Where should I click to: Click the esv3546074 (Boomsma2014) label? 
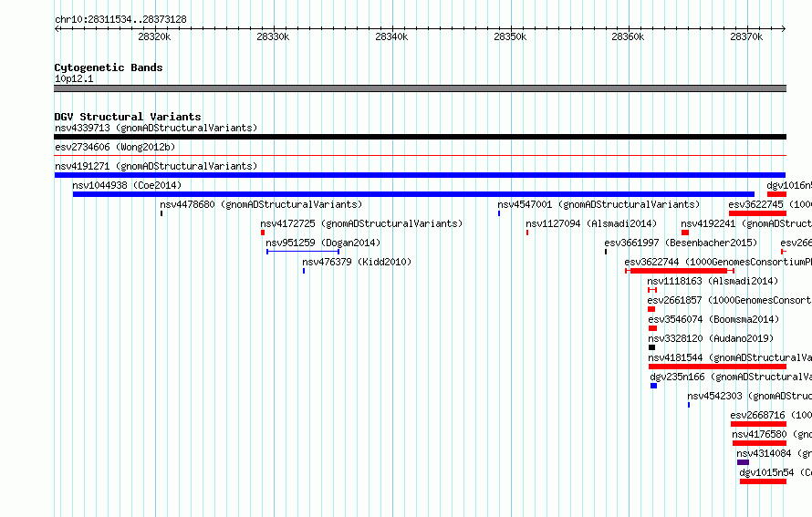(x=713, y=319)
